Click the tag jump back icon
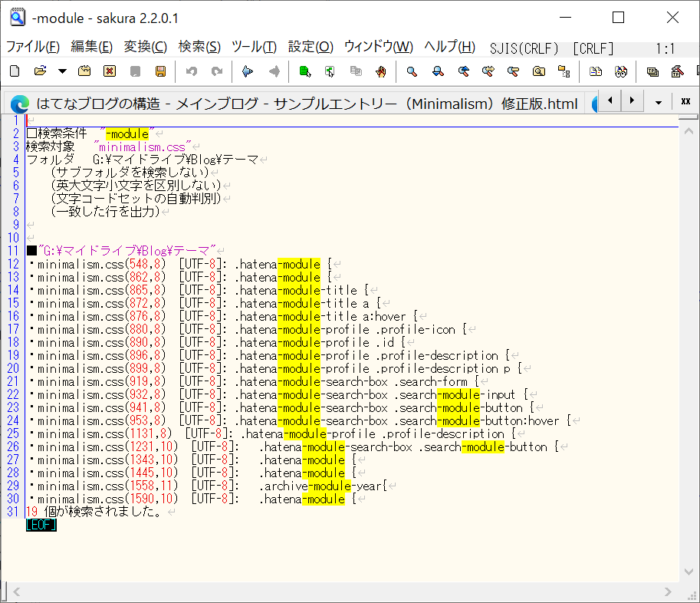This screenshot has height=603, width=700. (x=330, y=71)
